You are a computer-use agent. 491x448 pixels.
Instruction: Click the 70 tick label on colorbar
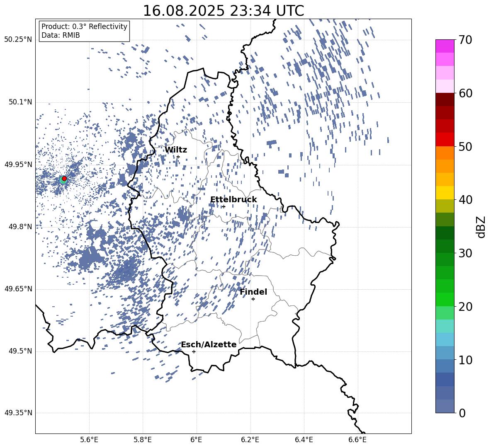coord(465,40)
